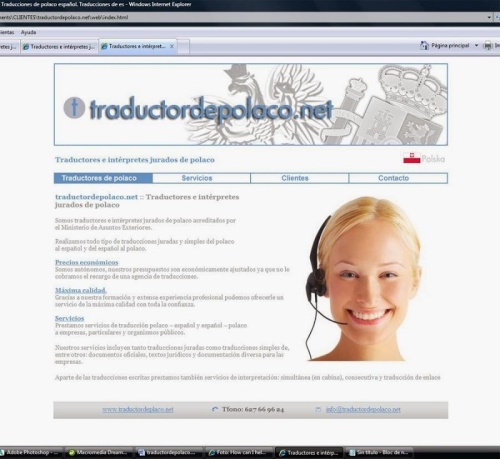Open the address bar history dropdown arrow

point(489,17)
